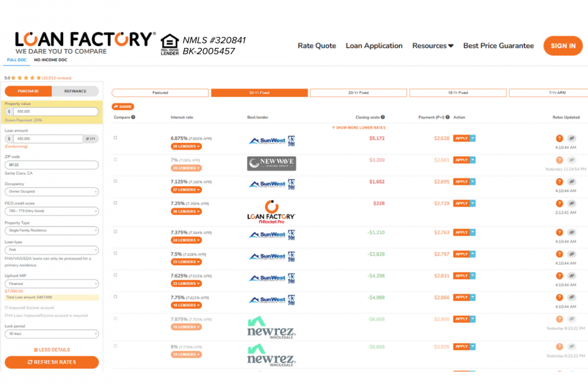This screenshot has height=392, width=588.
Task: Tick the compare checkbox for 7.25% rate
Action: (116, 202)
